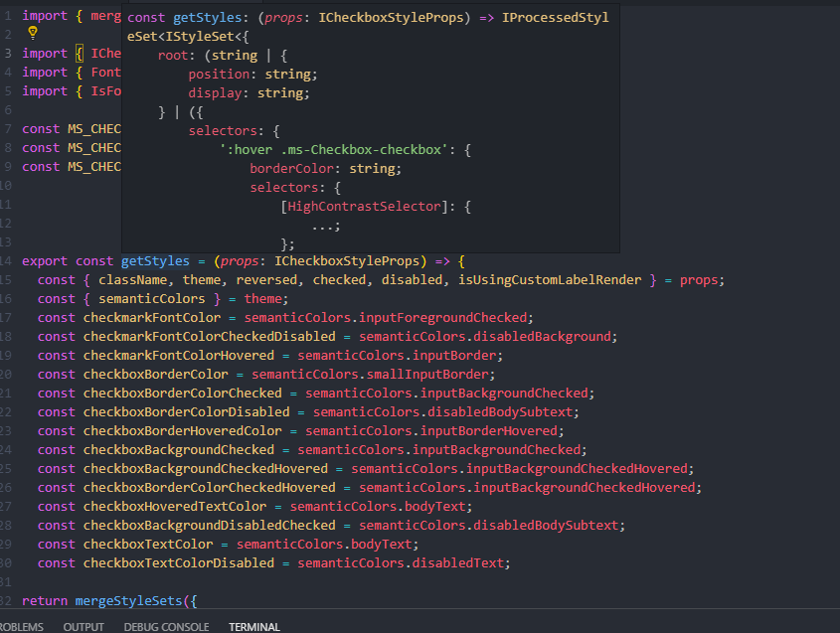Screen dimensions: 840x633
Task: Click bodyText property on line 27
Action: coord(435,506)
